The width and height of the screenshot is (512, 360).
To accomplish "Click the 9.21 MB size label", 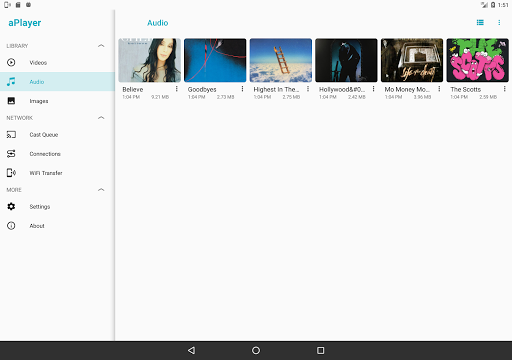I will tap(160, 97).
